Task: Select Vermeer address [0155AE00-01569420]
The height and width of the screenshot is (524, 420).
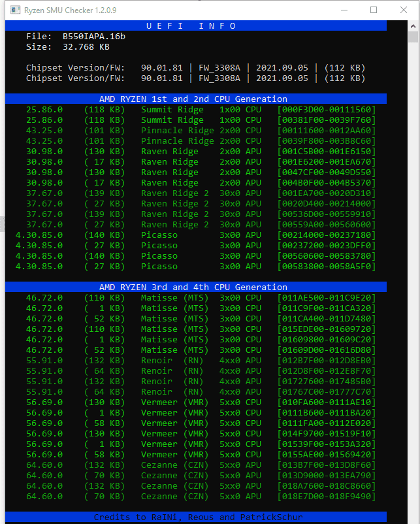Action: tap(327, 455)
